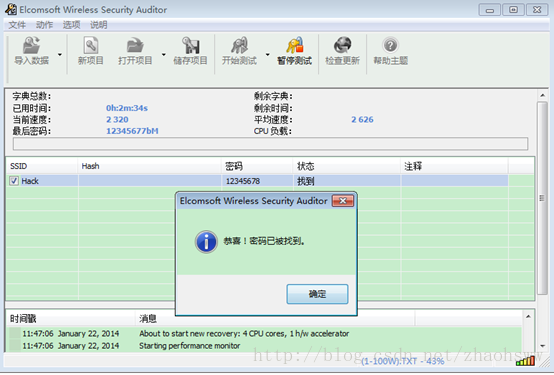Screen dimensions: 554x375
Task: Click the log panel scroll up arrow
Action: 528,317
